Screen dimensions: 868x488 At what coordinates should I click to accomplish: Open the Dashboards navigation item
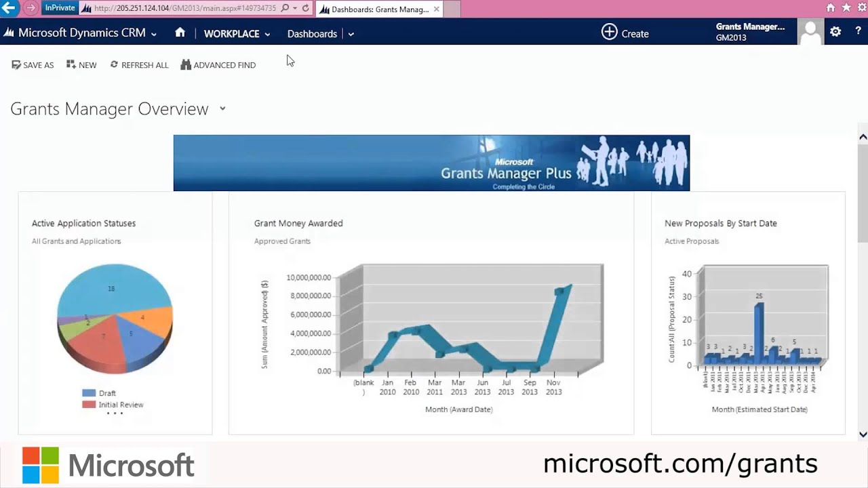(312, 34)
